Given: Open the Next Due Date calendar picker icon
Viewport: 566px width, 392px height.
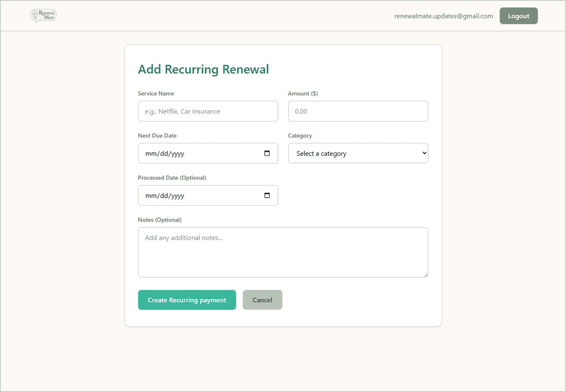Looking at the screenshot, I should click(267, 153).
